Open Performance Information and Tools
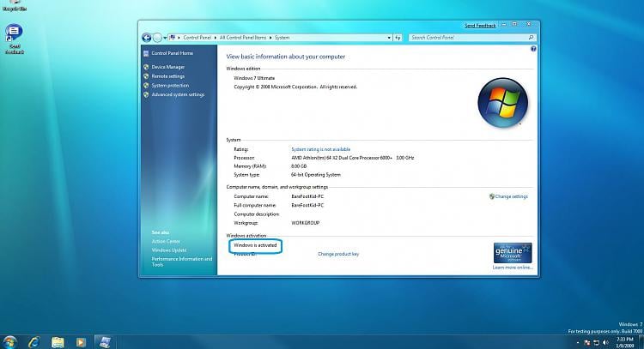Screen dimensions: 644x349 [x=182, y=262]
